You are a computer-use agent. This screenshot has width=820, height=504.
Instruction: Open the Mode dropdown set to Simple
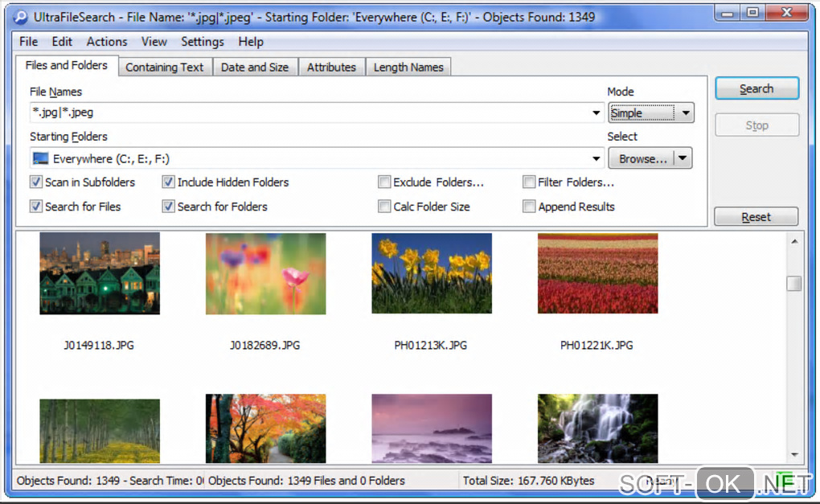point(651,113)
